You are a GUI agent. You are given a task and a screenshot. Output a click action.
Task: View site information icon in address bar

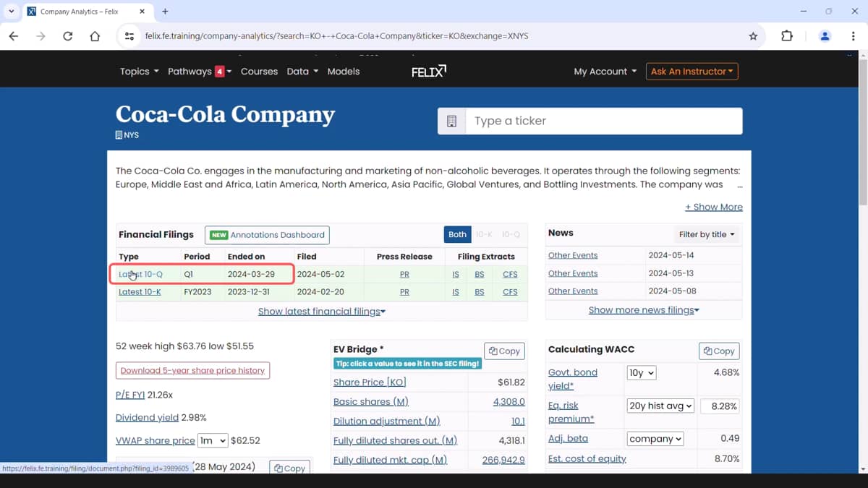129,36
